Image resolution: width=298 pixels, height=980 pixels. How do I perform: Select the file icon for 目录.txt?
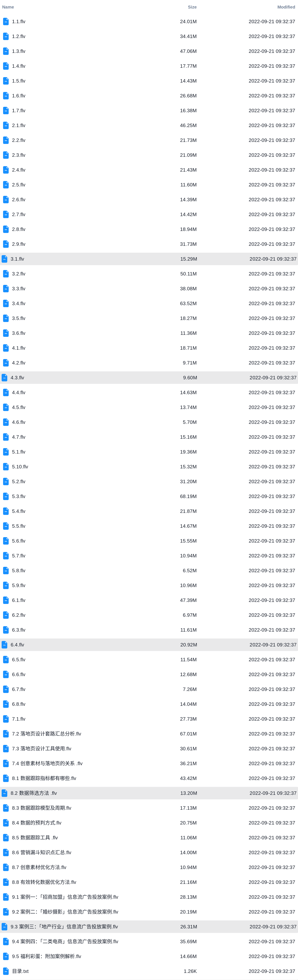[6, 971]
